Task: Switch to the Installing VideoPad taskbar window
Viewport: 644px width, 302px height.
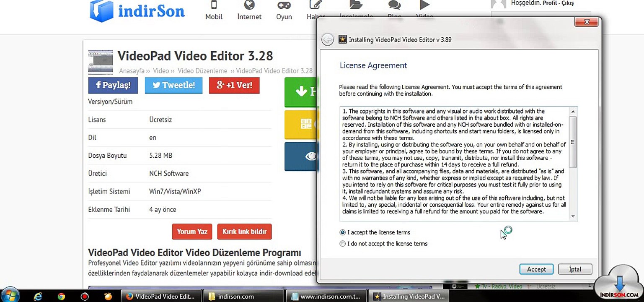Action: point(409,296)
